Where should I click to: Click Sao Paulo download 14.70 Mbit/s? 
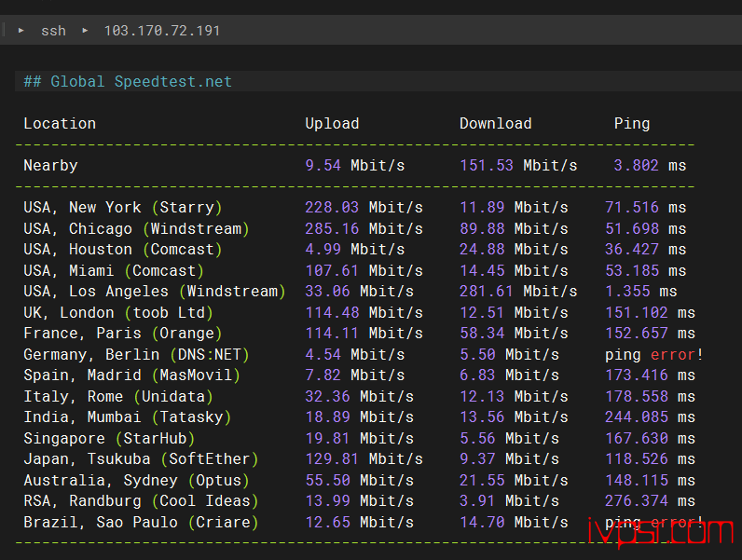click(514, 523)
